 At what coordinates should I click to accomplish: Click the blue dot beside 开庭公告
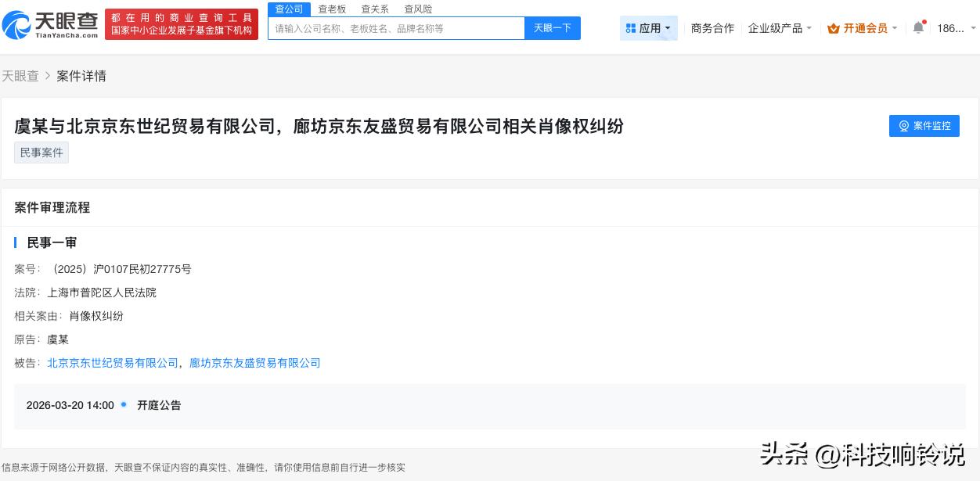pyautogui.click(x=124, y=405)
